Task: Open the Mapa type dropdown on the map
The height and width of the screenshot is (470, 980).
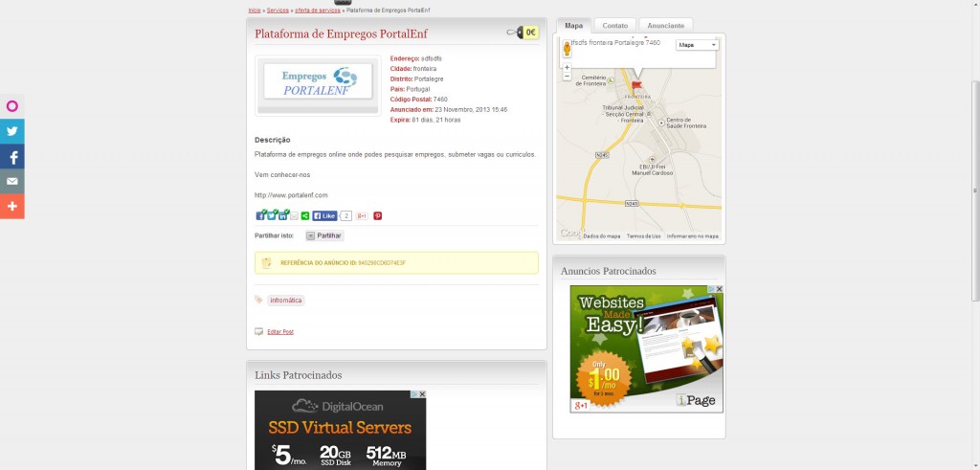Action: [697, 45]
